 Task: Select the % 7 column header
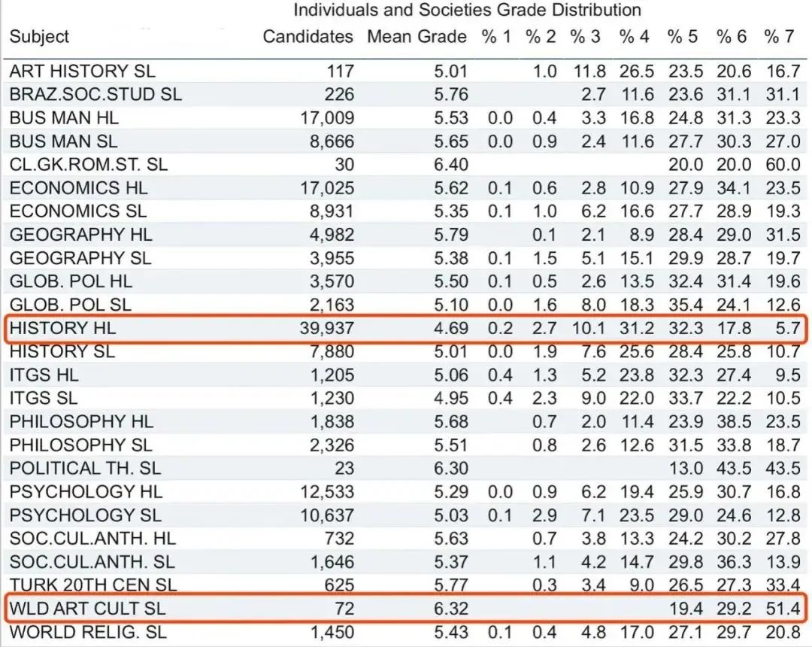(x=779, y=36)
